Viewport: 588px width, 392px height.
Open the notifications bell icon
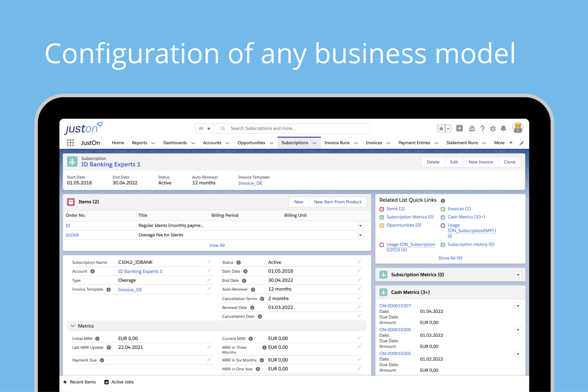pyautogui.click(x=503, y=128)
